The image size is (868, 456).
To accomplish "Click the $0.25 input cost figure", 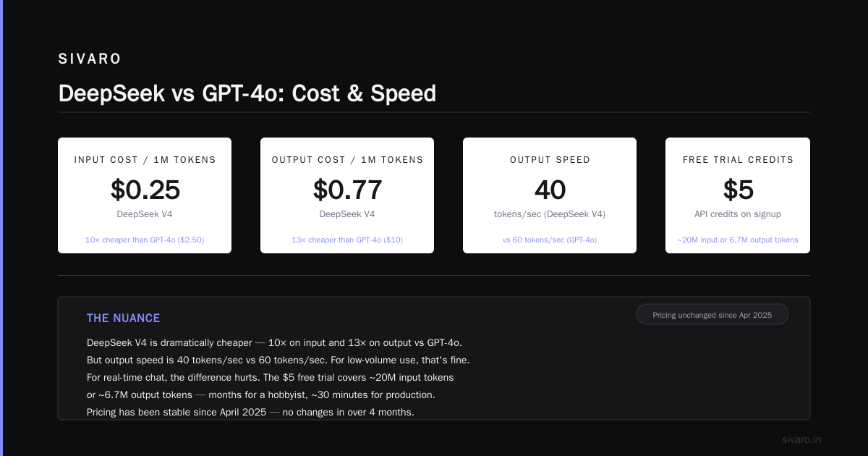I will (x=145, y=190).
